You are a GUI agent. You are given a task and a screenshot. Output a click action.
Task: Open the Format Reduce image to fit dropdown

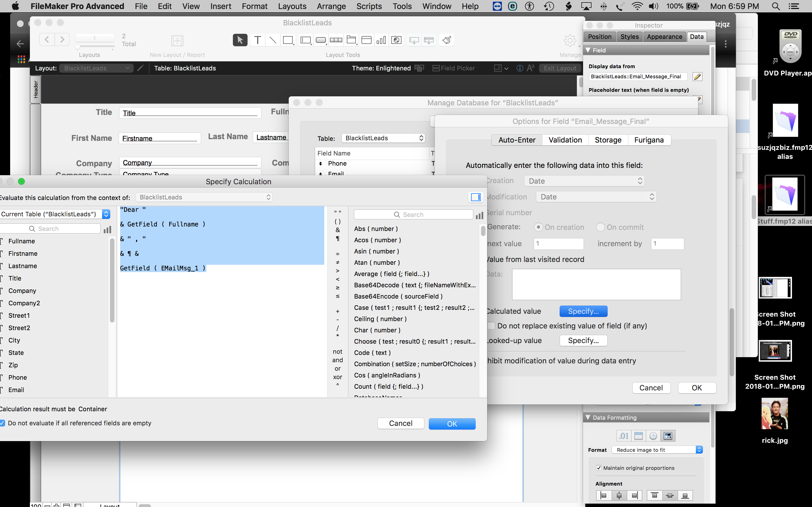pyautogui.click(x=657, y=450)
